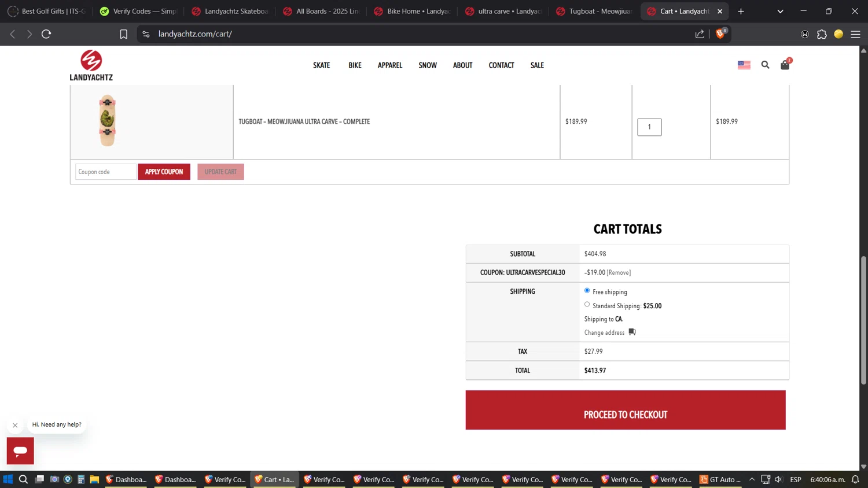
Task: Open the SKATE menu
Action: pos(321,65)
